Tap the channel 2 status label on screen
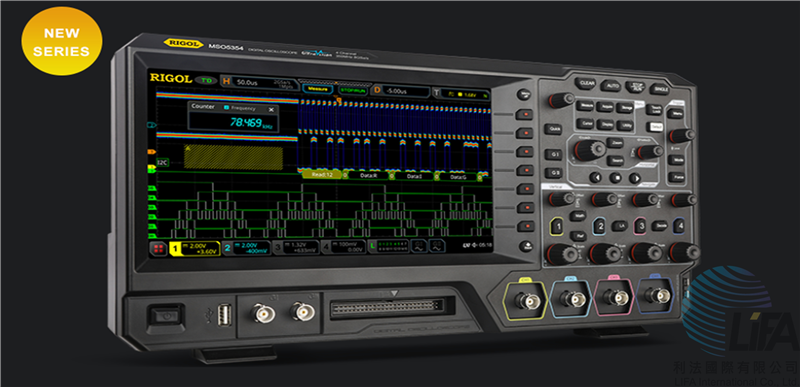800x387 pixels. (246, 248)
